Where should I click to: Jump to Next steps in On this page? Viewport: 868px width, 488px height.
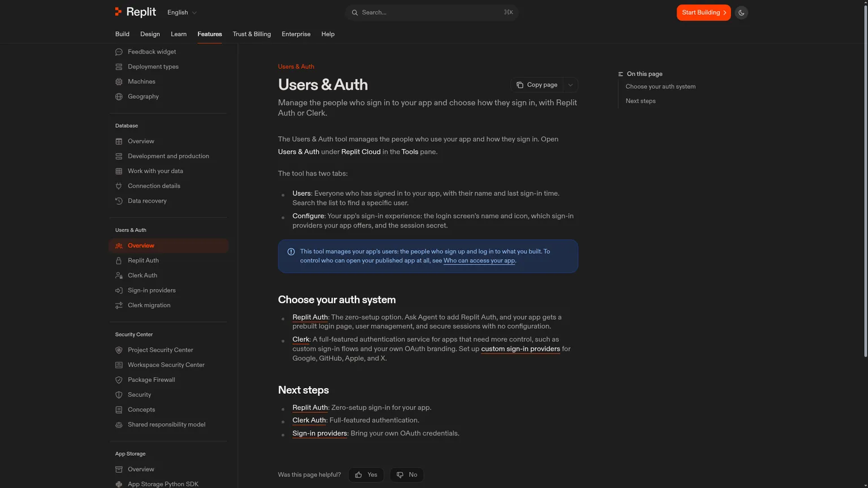(640, 101)
